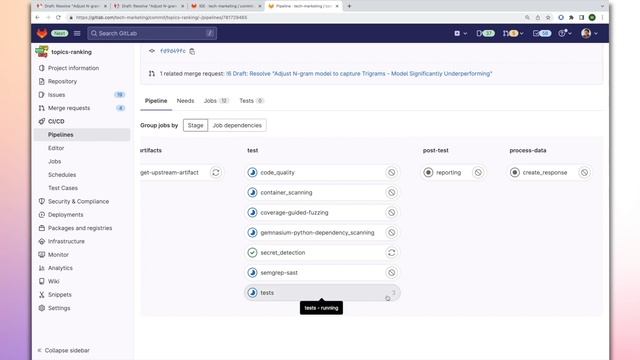Cancel the reporting job

(x=478, y=173)
